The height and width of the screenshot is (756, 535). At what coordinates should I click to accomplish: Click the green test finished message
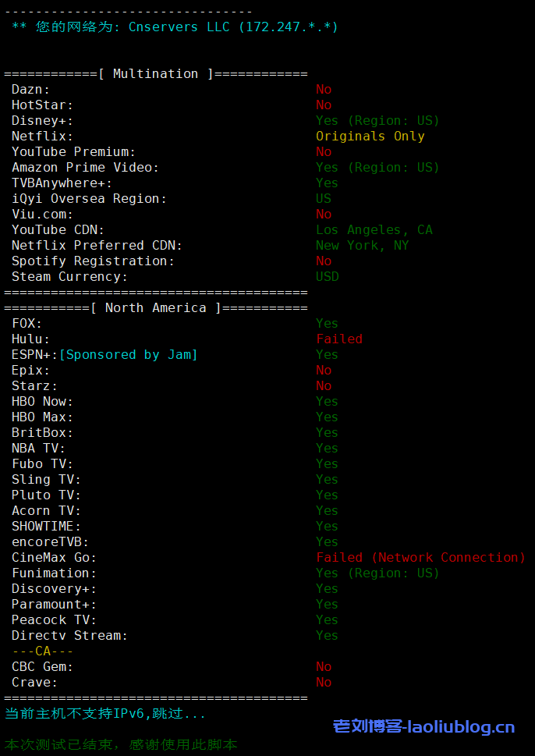[121, 745]
